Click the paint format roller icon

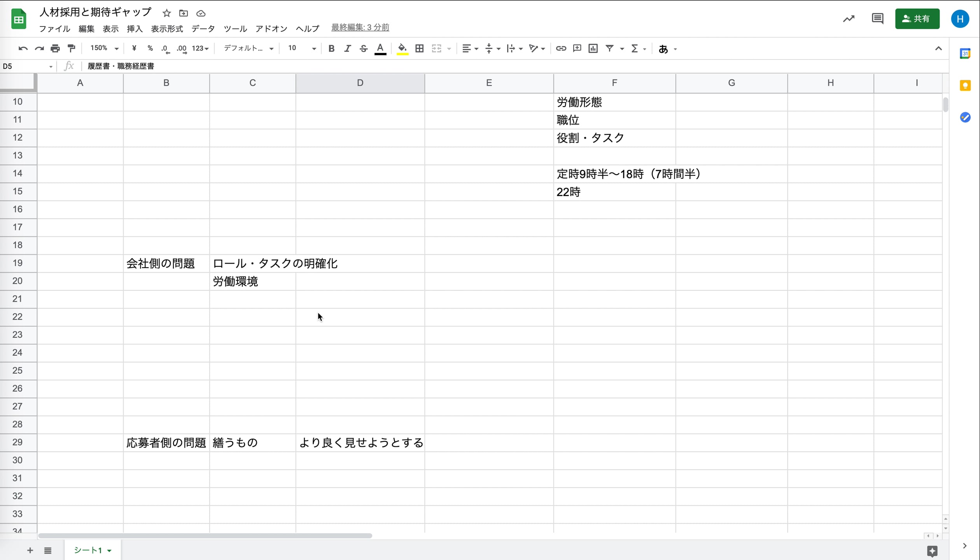click(72, 48)
